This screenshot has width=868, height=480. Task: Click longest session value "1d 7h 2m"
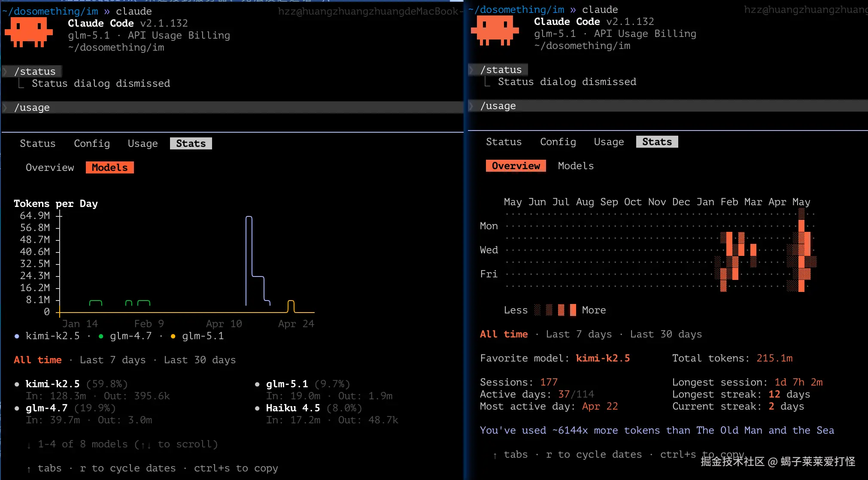pyautogui.click(x=798, y=382)
